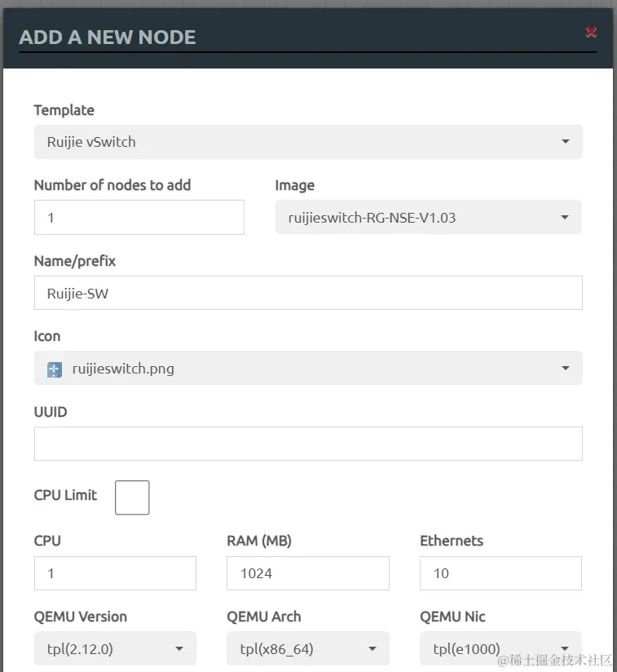Viewport: 617px width, 672px height.
Task: Click the Template dropdown arrow
Action: point(566,142)
